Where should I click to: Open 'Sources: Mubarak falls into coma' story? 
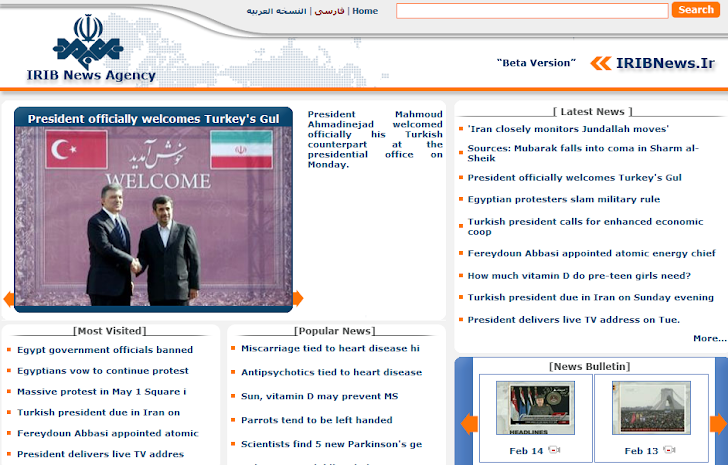583,153
